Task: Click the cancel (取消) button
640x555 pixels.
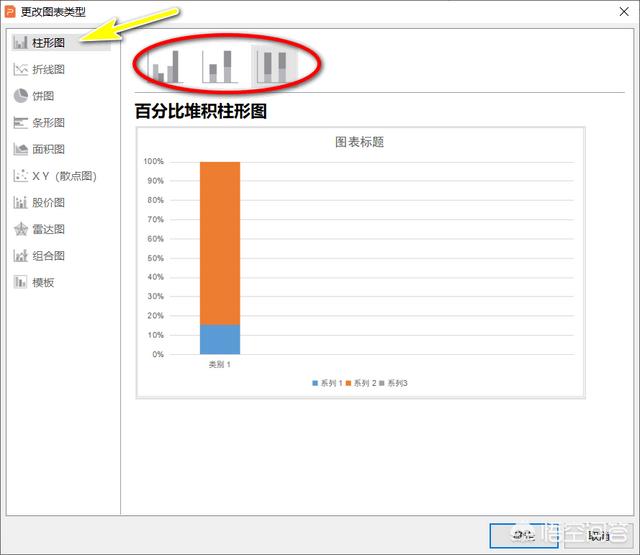Action: click(x=598, y=535)
